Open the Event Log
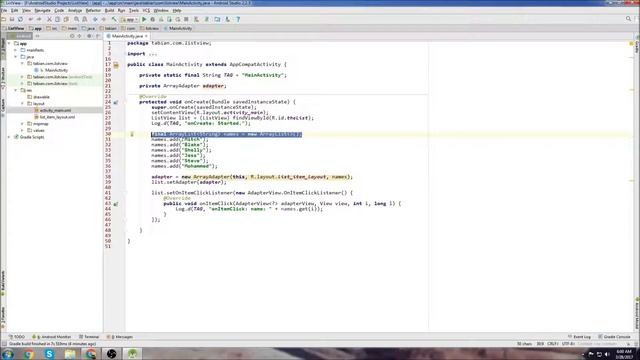 tap(579, 337)
